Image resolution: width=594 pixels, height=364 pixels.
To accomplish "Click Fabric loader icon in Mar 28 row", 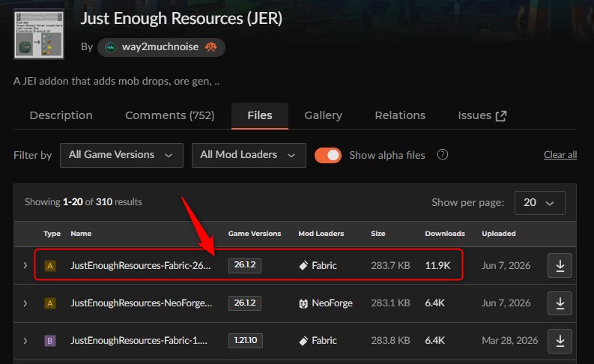I will 303,341.
